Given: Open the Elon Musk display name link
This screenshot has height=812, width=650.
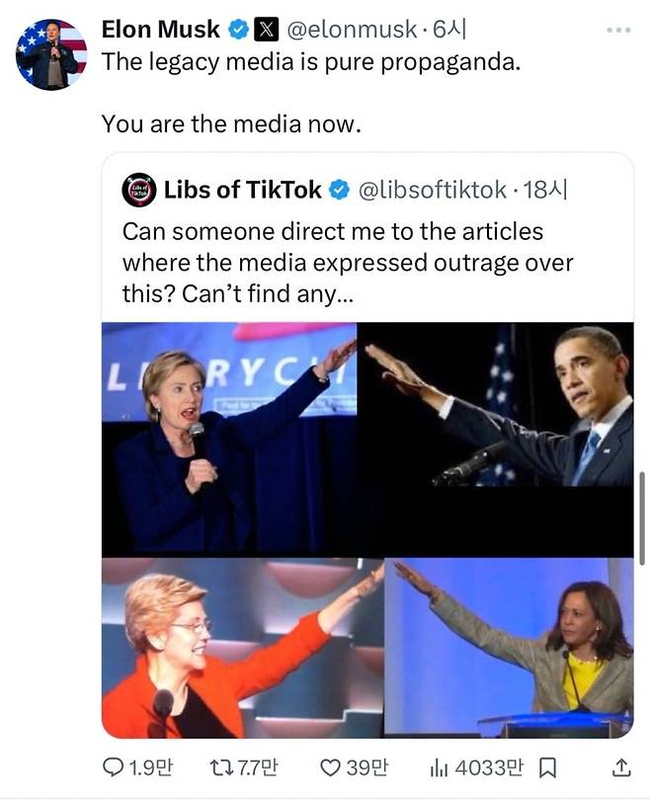Looking at the screenshot, I should 160,30.
